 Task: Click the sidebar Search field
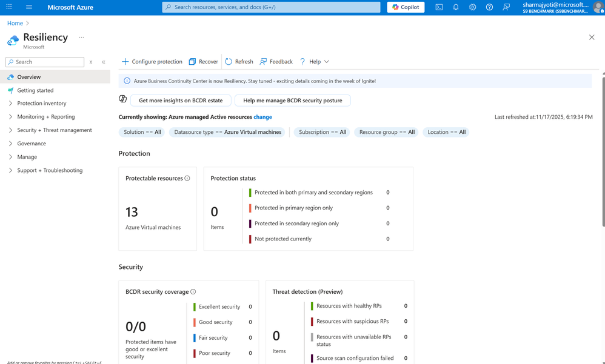pyautogui.click(x=45, y=62)
